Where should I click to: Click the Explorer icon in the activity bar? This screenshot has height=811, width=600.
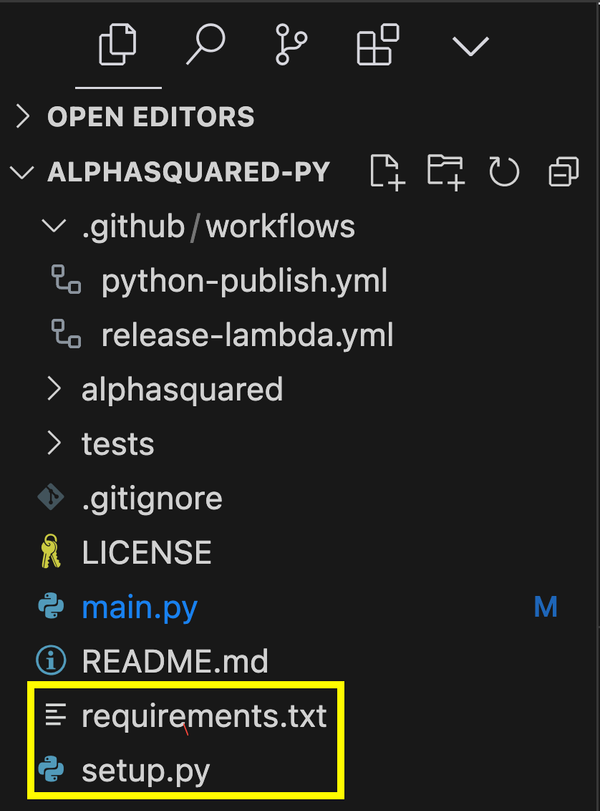(x=117, y=44)
